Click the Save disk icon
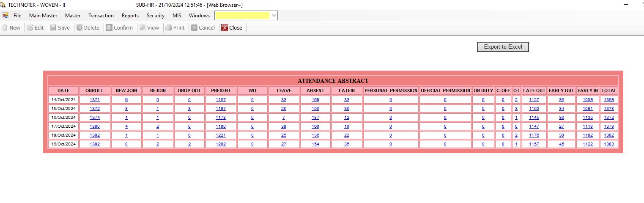The width and height of the screenshot is (644, 203). click(53, 28)
